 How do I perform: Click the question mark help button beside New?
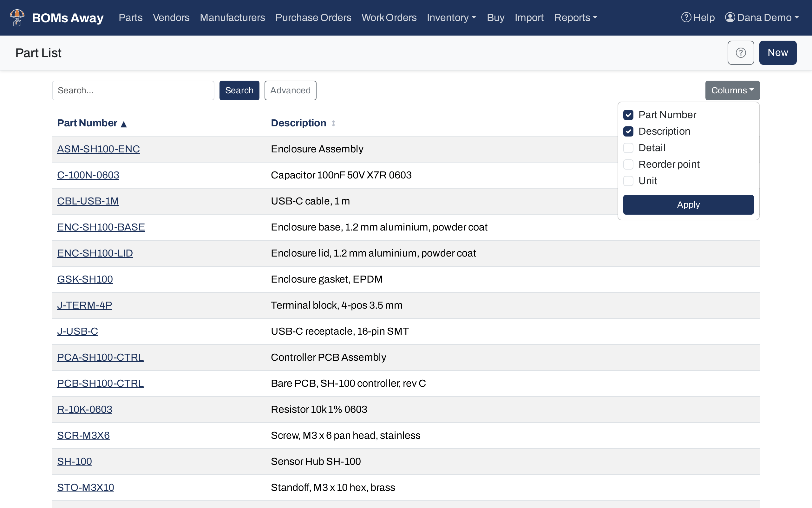click(x=741, y=53)
